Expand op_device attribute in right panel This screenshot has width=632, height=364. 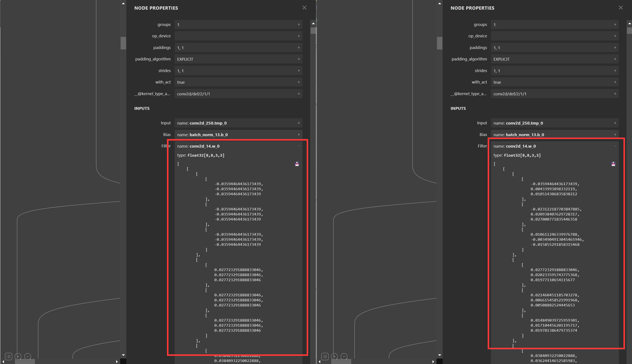[615, 36]
